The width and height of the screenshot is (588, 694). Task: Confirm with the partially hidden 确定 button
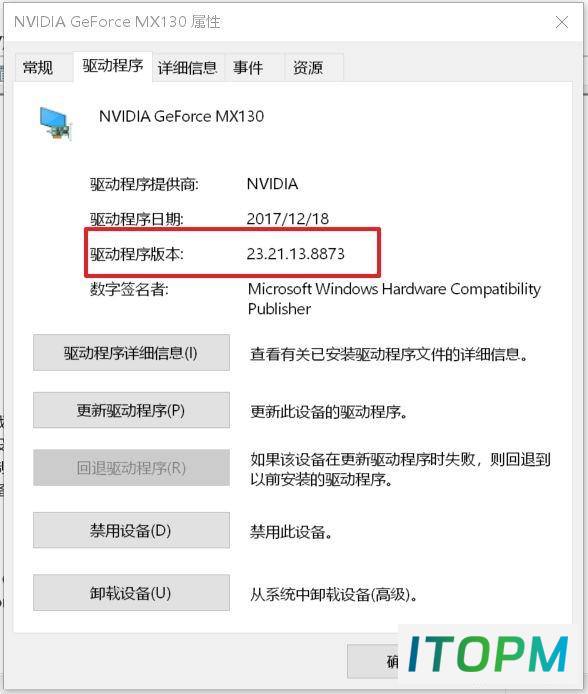(373, 661)
